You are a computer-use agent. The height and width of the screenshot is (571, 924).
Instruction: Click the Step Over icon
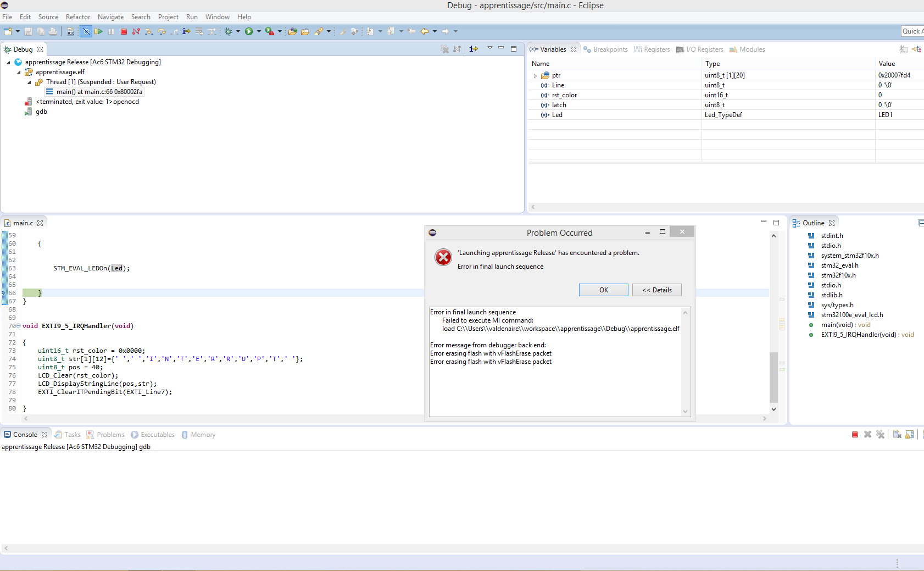pos(162,32)
